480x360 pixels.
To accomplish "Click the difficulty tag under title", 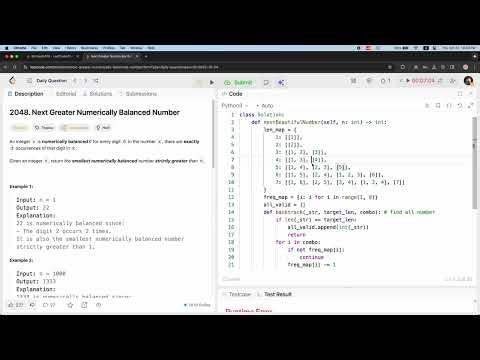I will (20, 128).
